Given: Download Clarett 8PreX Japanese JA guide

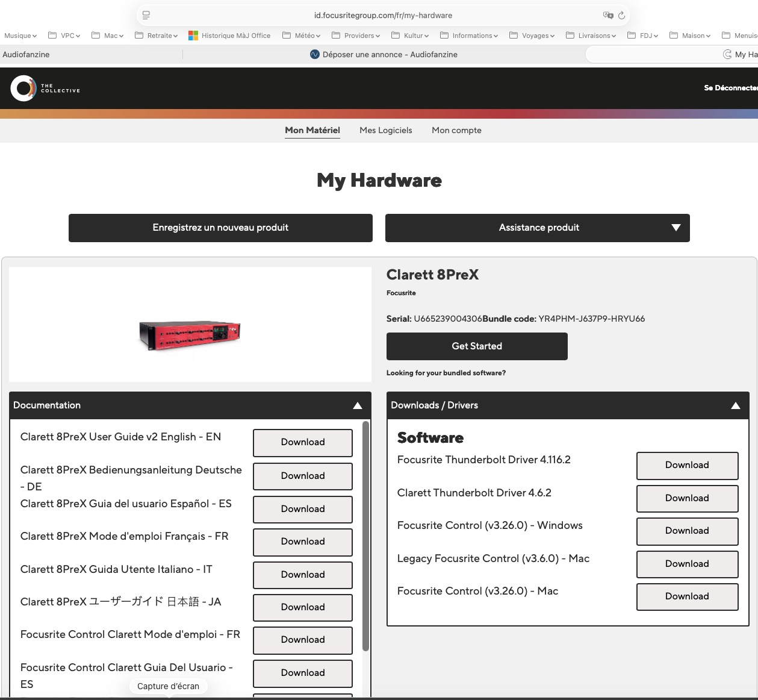Looking at the screenshot, I should pyautogui.click(x=303, y=608).
